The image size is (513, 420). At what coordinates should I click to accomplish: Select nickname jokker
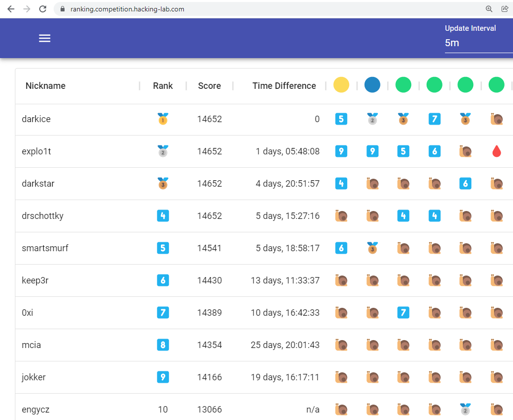pyautogui.click(x=34, y=377)
